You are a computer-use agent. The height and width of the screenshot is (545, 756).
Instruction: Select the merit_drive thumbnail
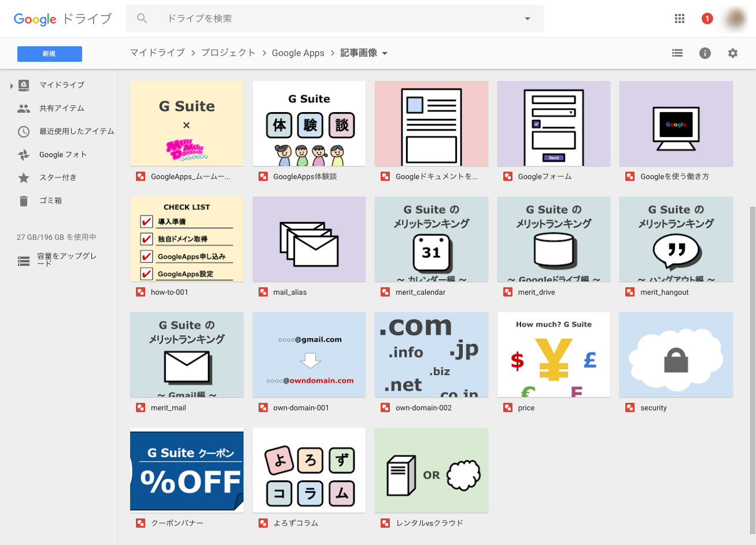pos(554,239)
